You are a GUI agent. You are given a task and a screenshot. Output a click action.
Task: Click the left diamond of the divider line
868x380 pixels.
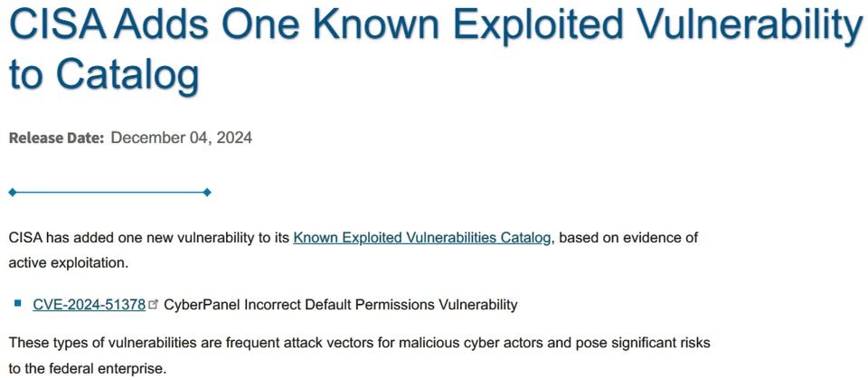click(x=12, y=193)
